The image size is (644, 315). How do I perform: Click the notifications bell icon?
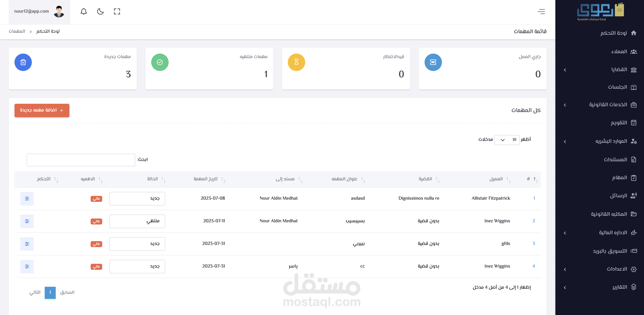click(x=84, y=12)
